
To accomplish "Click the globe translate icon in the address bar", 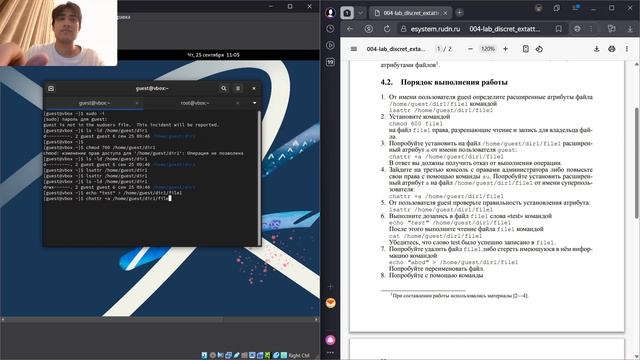I will tap(577, 29).
